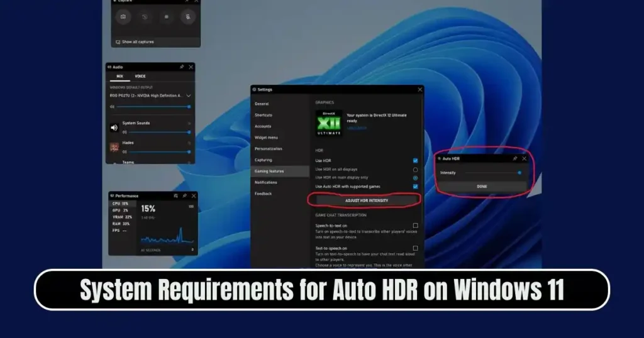Take a screenshot with the camera icon
The image size is (644, 338).
coord(123,17)
